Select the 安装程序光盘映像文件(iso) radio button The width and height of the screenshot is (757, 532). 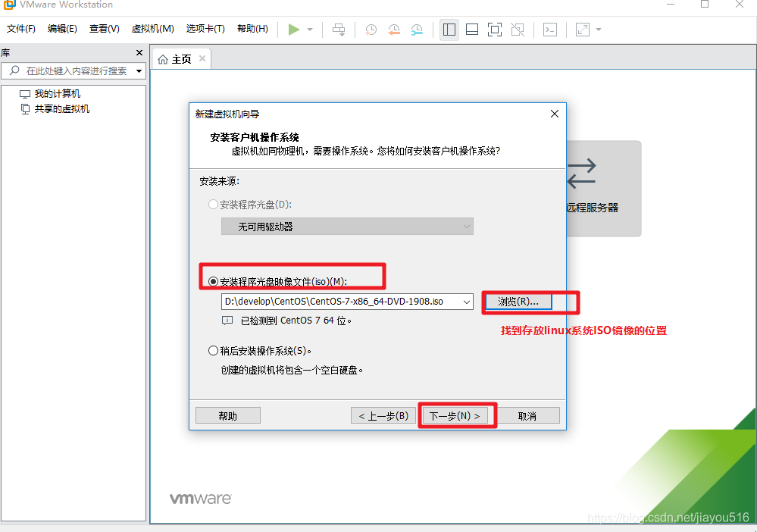point(213,281)
